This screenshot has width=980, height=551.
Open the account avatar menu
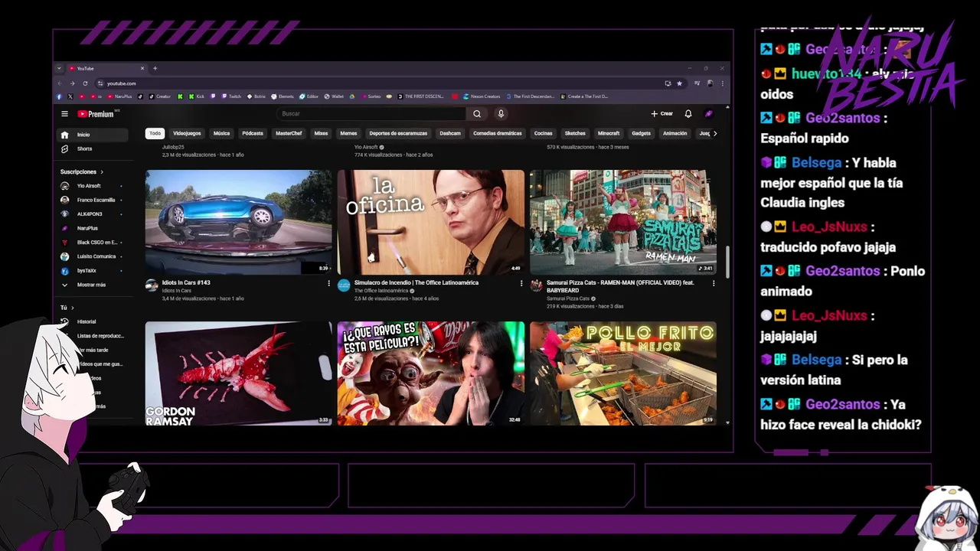(709, 114)
